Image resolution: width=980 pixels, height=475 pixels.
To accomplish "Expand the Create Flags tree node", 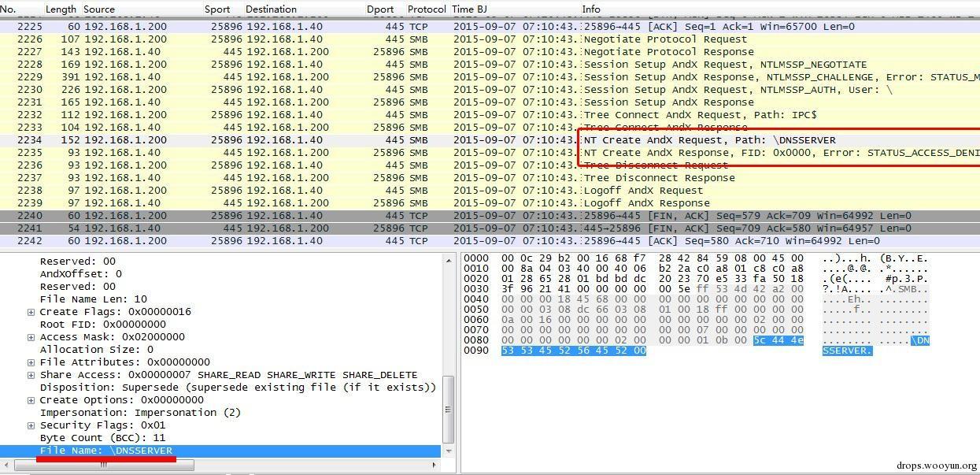I will (31, 312).
